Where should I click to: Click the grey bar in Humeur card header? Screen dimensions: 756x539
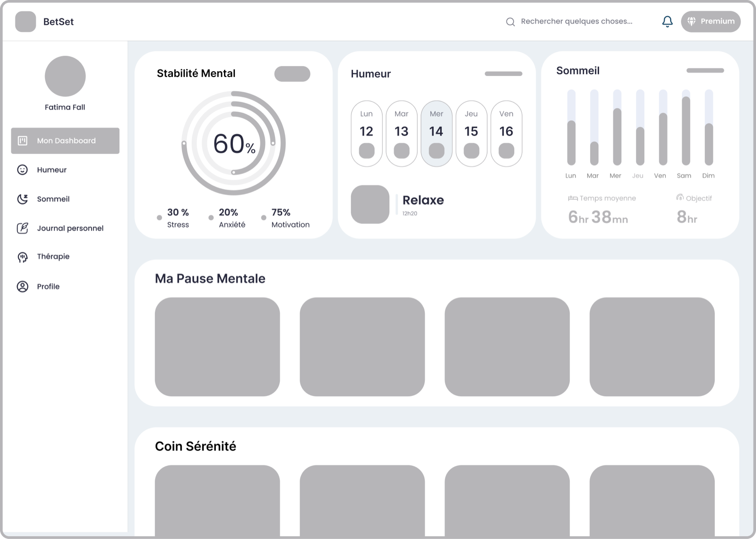pyautogui.click(x=504, y=74)
